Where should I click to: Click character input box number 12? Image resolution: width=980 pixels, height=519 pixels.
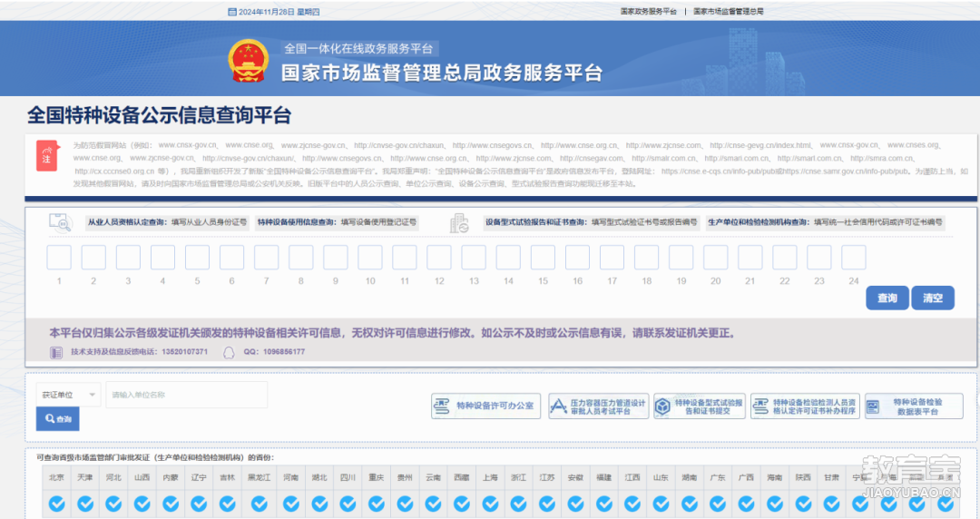click(x=439, y=257)
